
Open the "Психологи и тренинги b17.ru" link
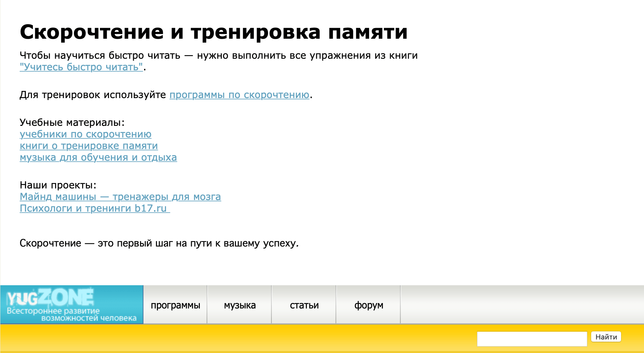point(93,208)
